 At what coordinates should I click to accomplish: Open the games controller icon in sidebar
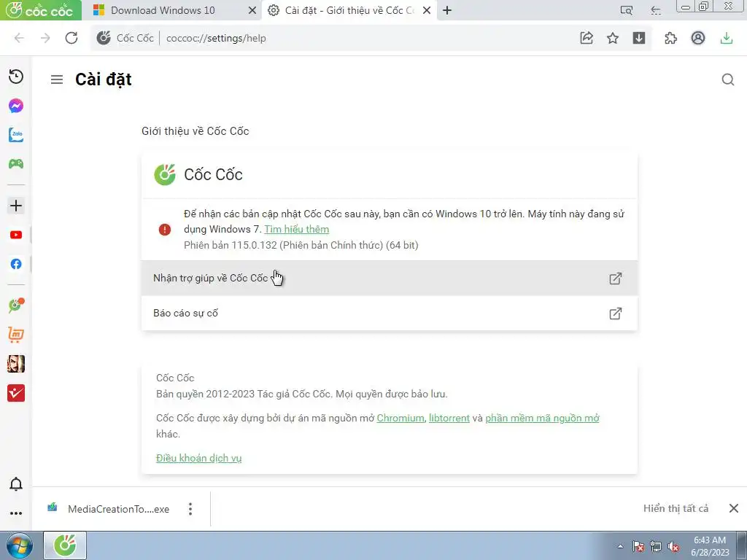pos(16,164)
